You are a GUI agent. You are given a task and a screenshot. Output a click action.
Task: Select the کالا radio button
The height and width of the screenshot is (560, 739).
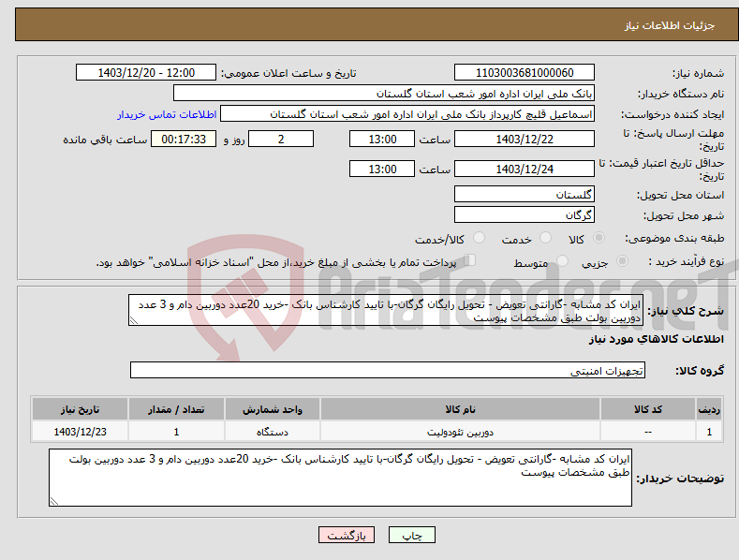599,238
